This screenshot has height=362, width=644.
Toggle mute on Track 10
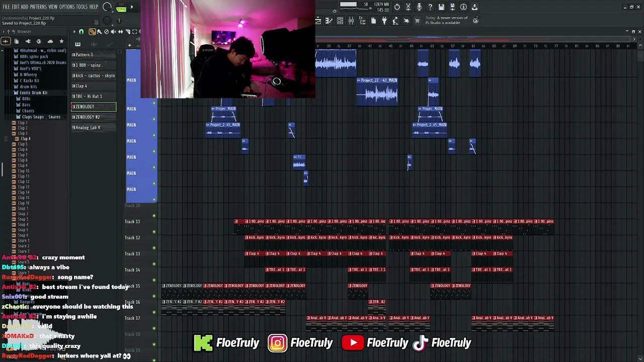(x=154, y=216)
